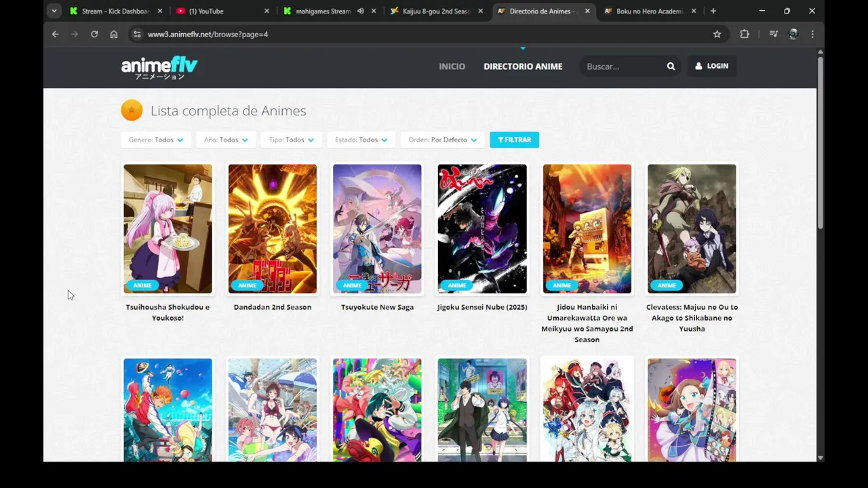Click the scrollbar up arrow
868x488 pixels.
click(x=820, y=52)
